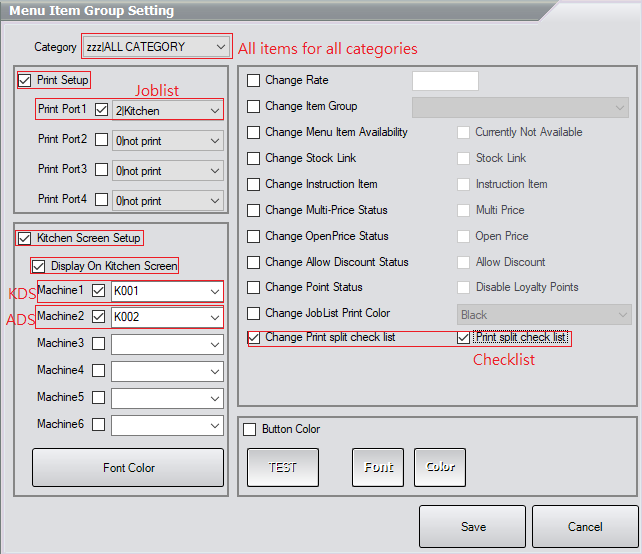Toggle the Instruction Item checkbox
This screenshot has width=642, height=554.
[463, 184]
